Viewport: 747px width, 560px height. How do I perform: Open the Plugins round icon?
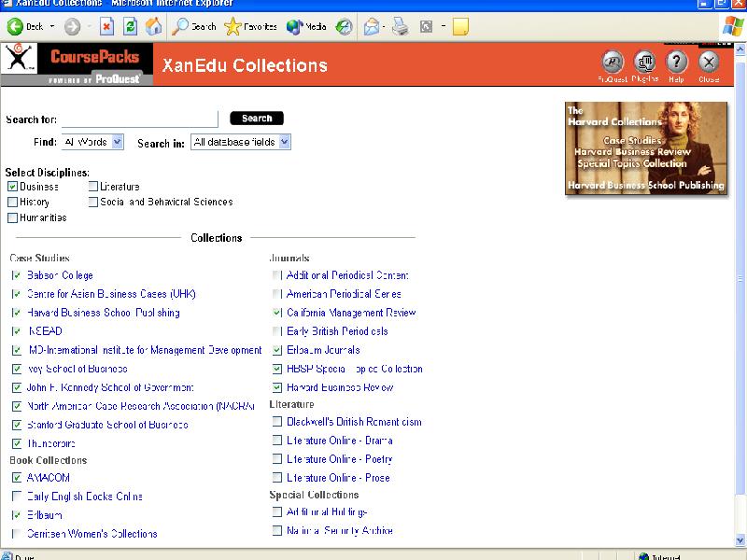[x=644, y=62]
